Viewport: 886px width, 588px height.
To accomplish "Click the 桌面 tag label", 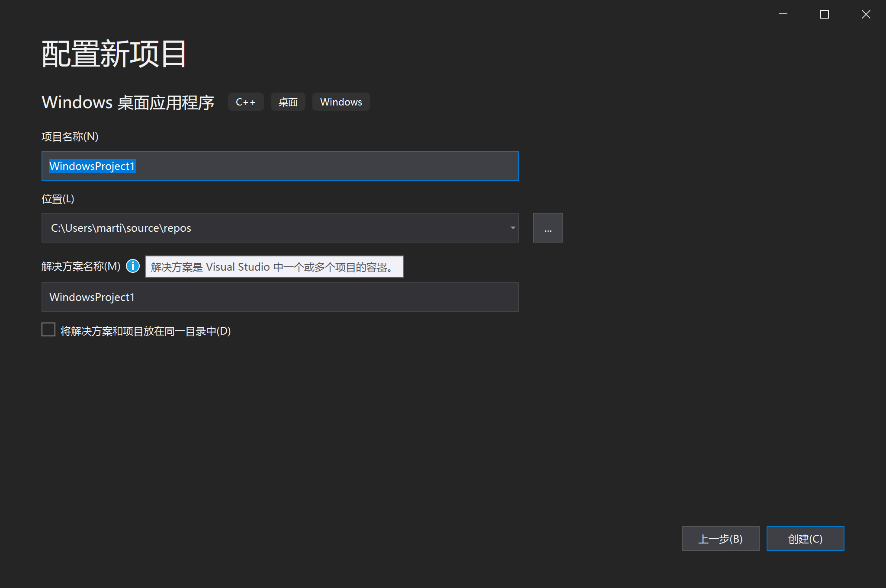I will (x=288, y=102).
